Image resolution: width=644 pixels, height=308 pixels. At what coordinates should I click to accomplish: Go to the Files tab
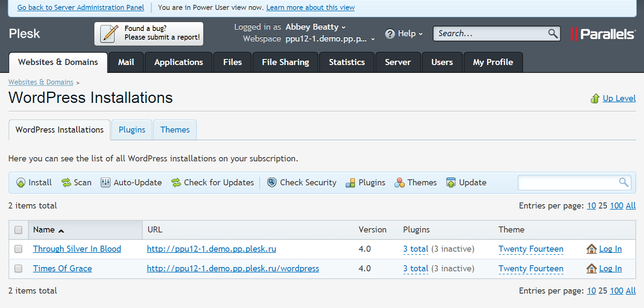click(233, 62)
